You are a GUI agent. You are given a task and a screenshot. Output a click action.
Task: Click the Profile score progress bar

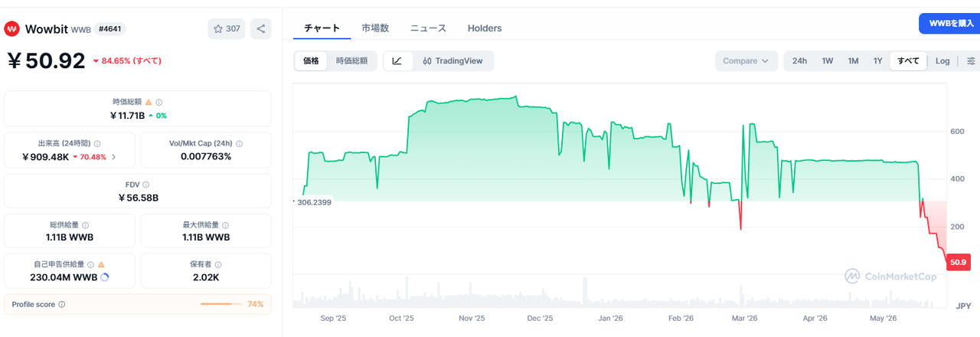pyautogui.click(x=221, y=304)
